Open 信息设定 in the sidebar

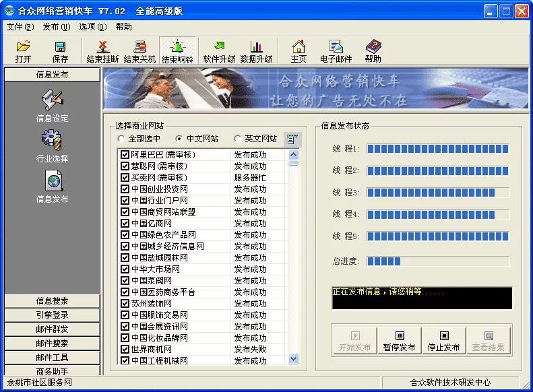[x=52, y=106]
